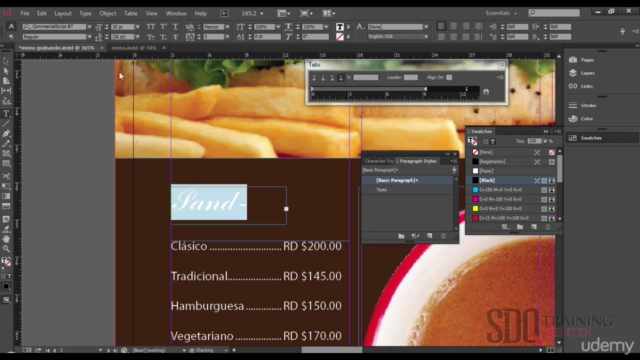Screen dimensions: 640x360
Task: Open the kerning Metrics dropdown
Action: [x=227, y=27]
